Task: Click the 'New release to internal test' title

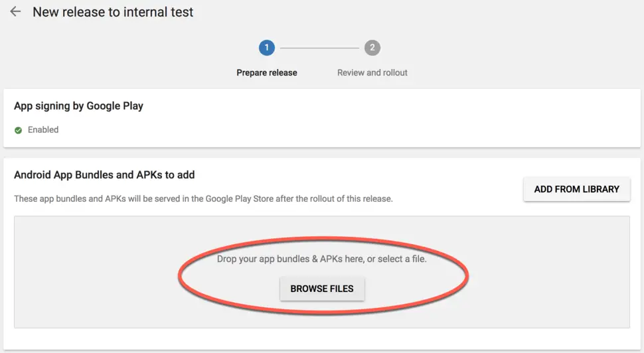Action: pyautogui.click(x=113, y=12)
